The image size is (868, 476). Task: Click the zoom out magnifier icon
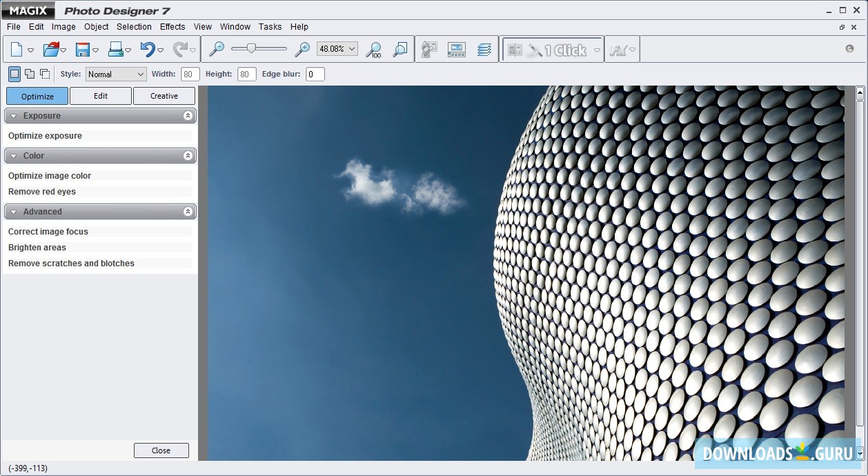pos(217,50)
